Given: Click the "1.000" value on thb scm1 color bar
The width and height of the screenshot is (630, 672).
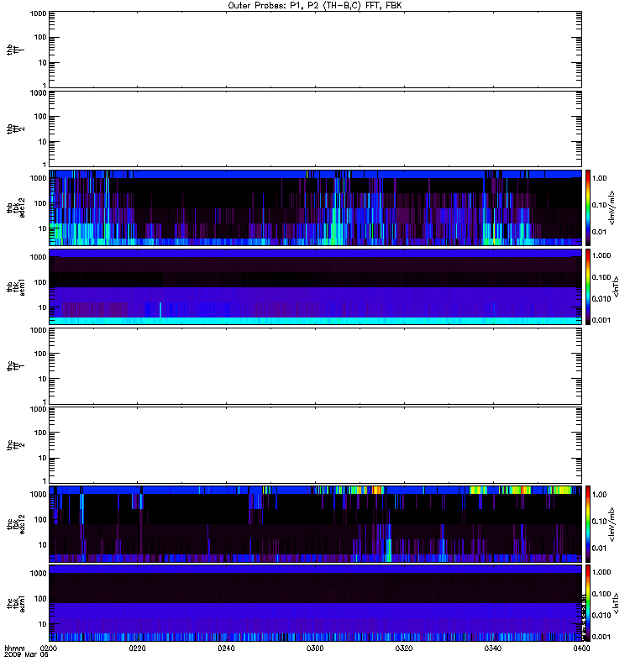Looking at the screenshot, I should point(601,255).
